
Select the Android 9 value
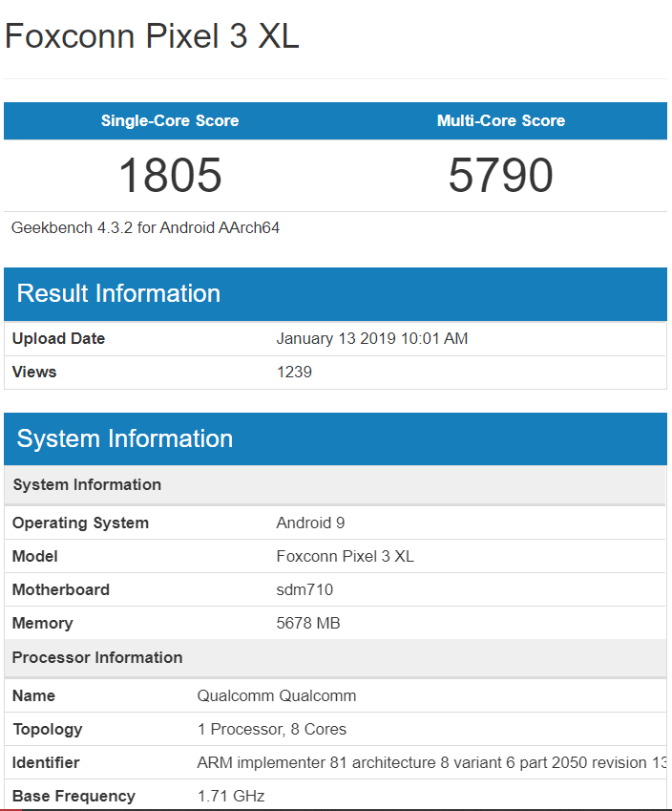(310, 523)
